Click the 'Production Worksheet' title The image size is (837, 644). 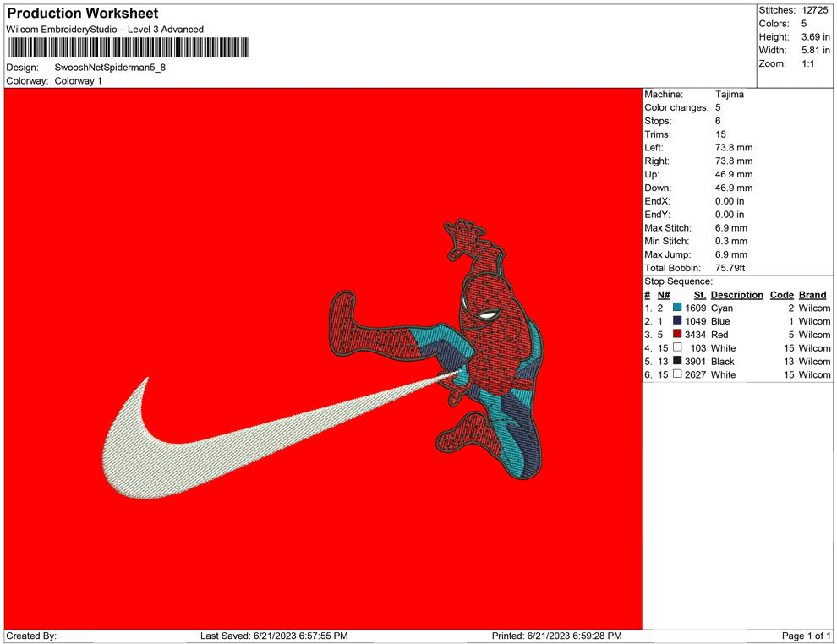83,14
